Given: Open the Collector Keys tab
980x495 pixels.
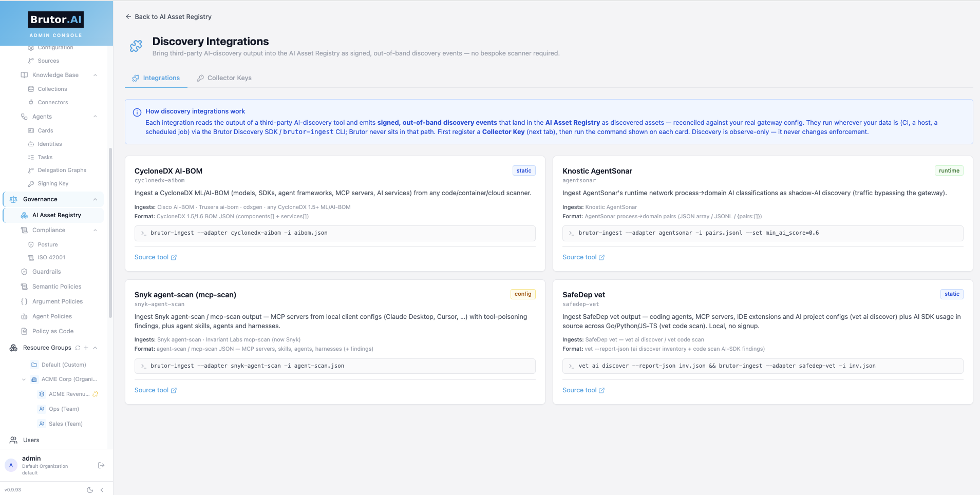Looking at the screenshot, I should point(224,78).
